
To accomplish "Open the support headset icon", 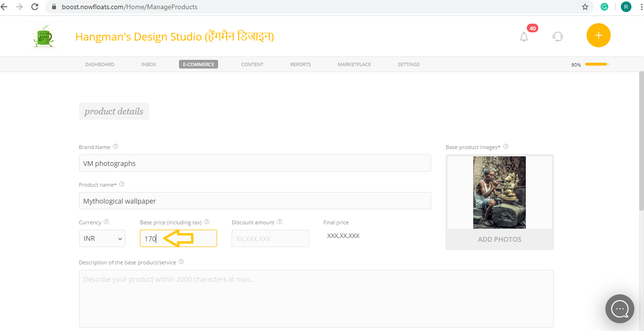I will click(558, 37).
